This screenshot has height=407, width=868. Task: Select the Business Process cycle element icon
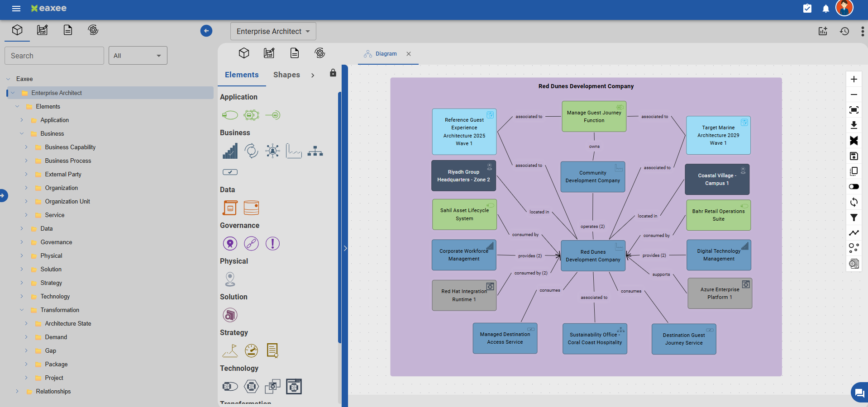tap(251, 151)
